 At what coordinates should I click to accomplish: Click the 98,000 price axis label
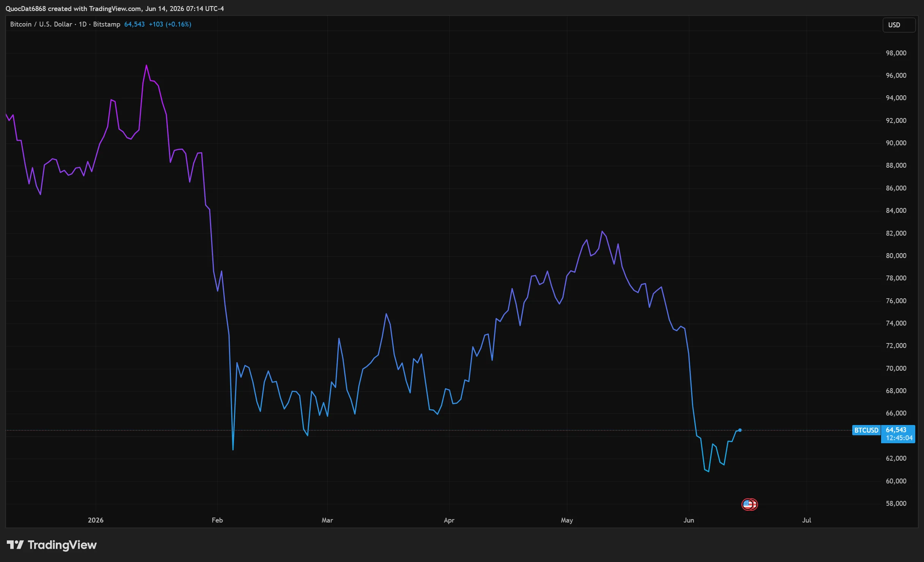pyautogui.click(x=896, y=53)
